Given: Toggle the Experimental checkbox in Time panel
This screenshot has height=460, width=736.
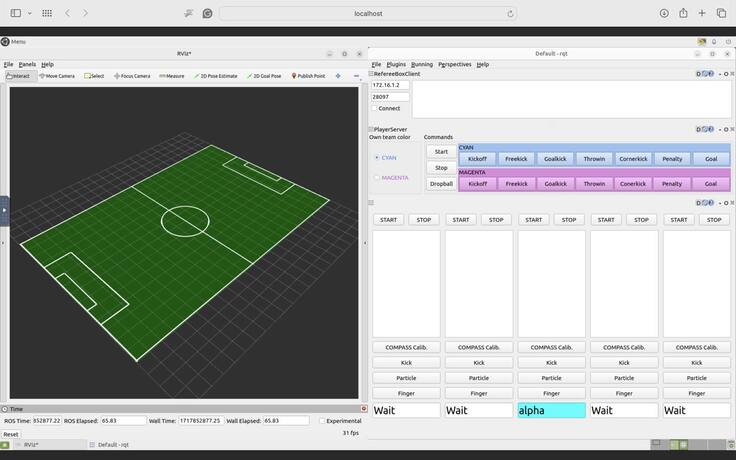Looking at the screenshot, I should click(321, 421).
